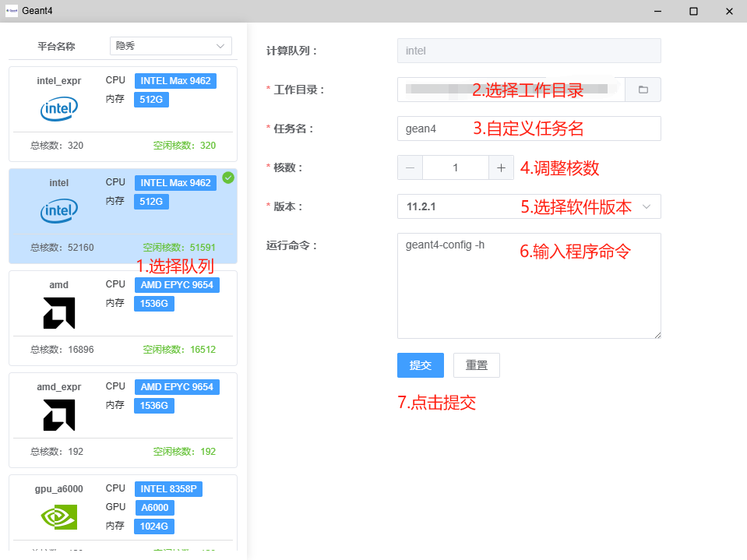Click the 核数 core number value field
This screenshot has width=747, height=560.
coord(456,167)
